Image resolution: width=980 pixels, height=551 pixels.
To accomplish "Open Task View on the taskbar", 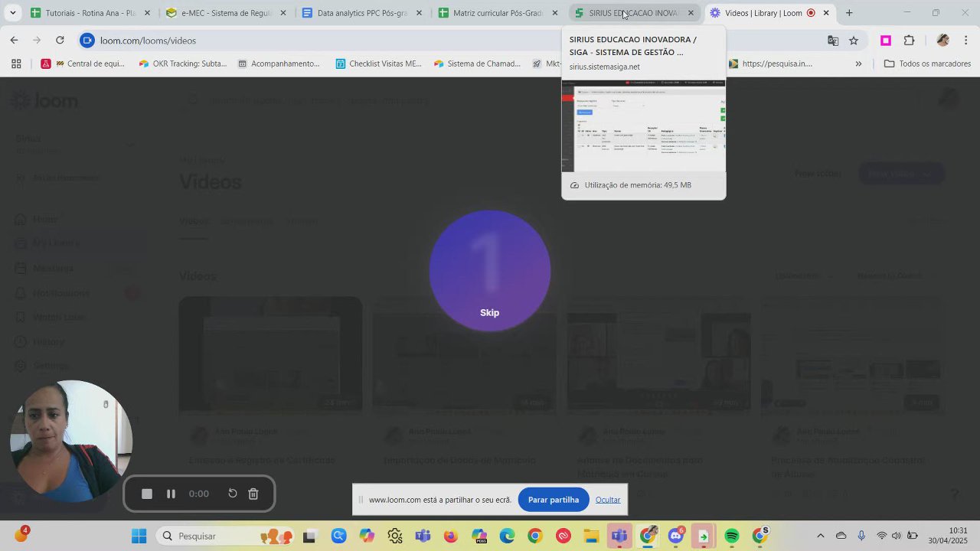I will (x=309, y=536).
